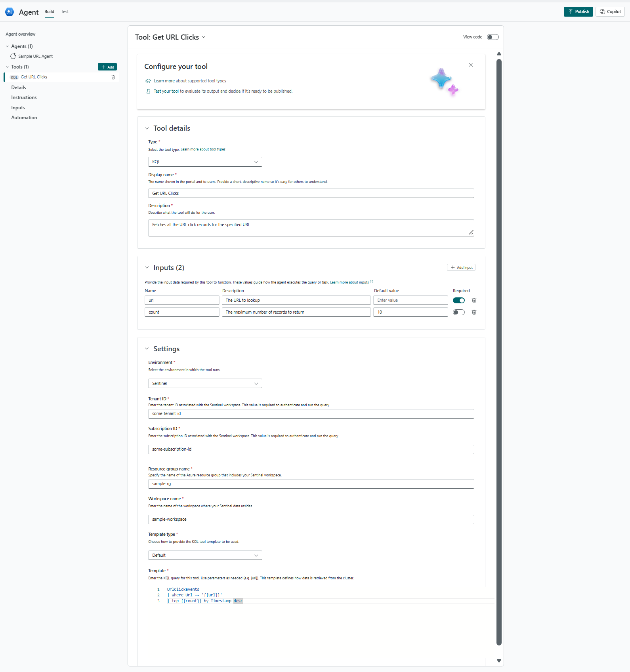Viewport: 630px width, 672px height.
Task: Switch to the Test tab
Action: point(65,12)
